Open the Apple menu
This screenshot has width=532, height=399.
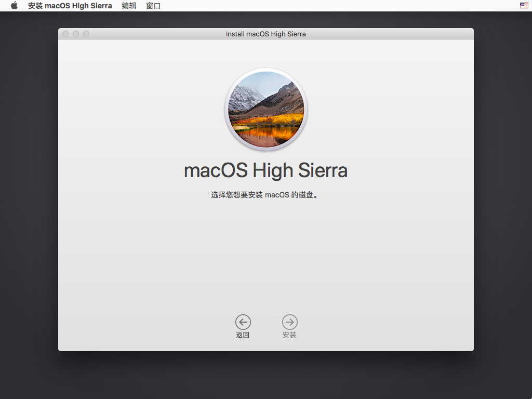[14, 6]
